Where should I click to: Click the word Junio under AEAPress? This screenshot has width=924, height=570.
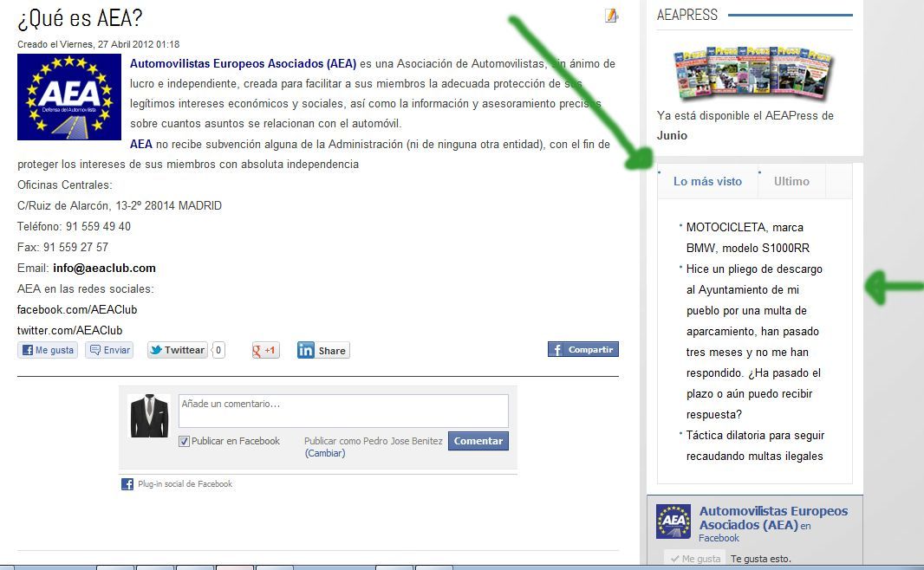click(x=672, y=135)
